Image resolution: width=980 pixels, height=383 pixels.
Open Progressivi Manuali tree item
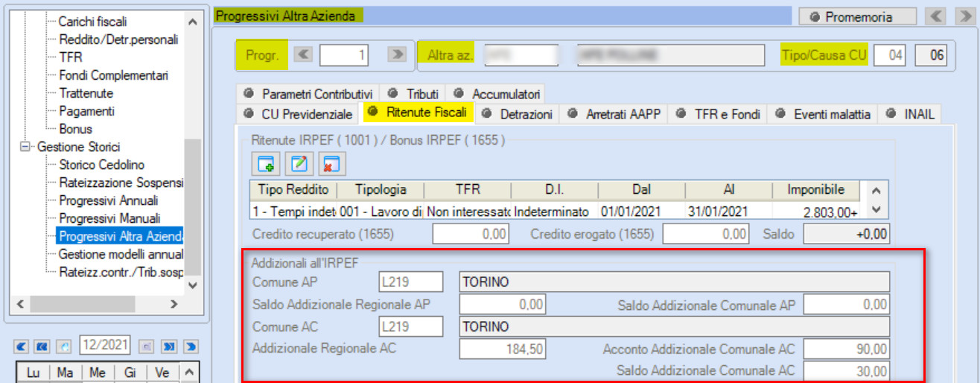[109, 218]
